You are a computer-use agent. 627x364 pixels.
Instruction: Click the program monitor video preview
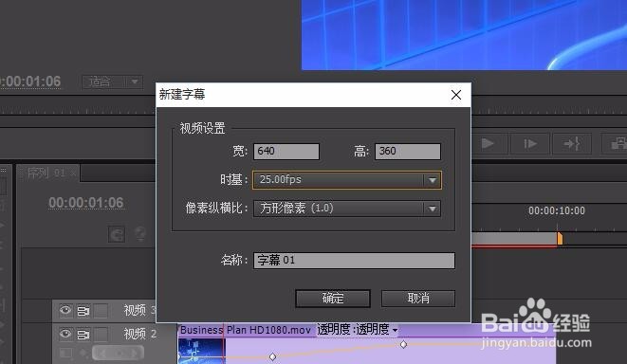click(464, 35)
